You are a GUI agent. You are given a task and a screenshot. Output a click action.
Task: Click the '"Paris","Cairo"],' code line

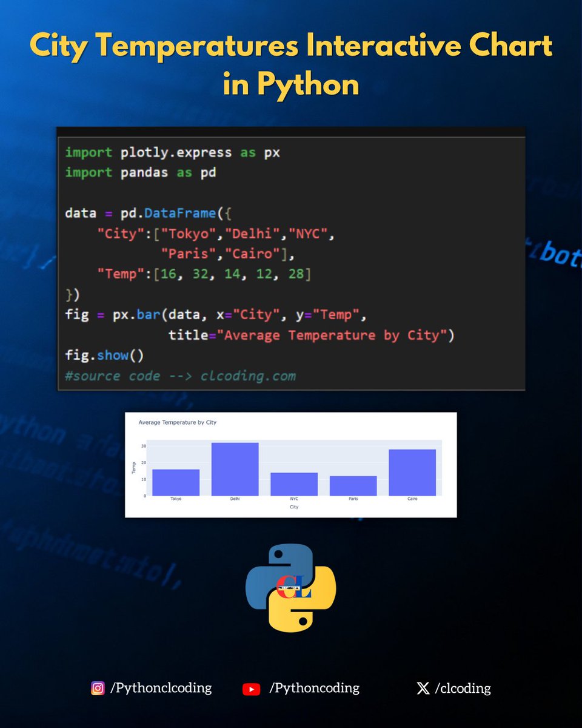tap(228, 254)
